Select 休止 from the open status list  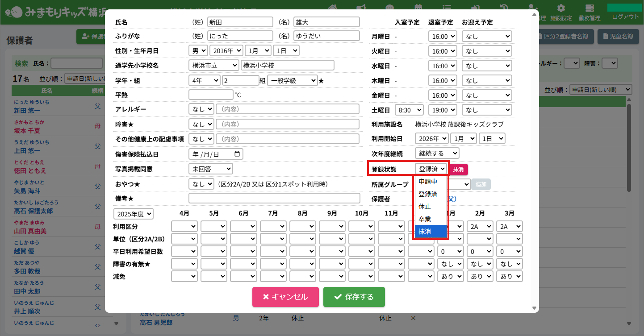coord(425,207)
